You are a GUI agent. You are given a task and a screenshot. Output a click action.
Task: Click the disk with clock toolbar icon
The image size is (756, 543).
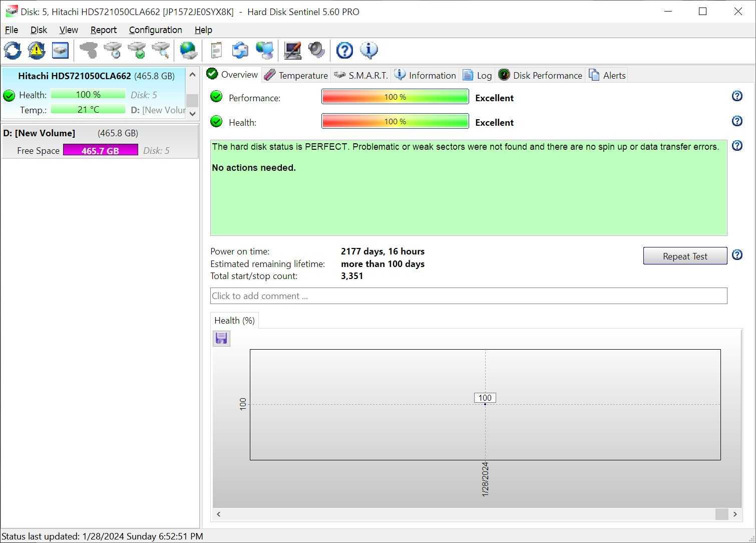[113, 50]
